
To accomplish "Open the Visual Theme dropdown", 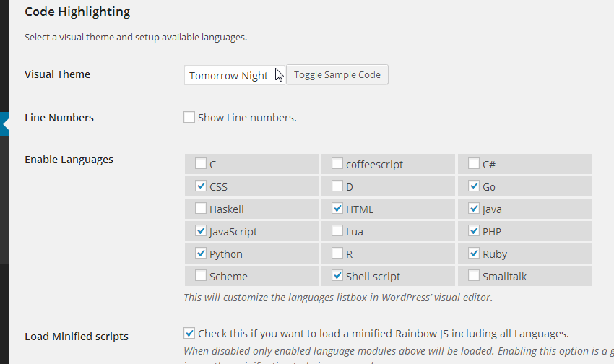I will tap(234, 75).
